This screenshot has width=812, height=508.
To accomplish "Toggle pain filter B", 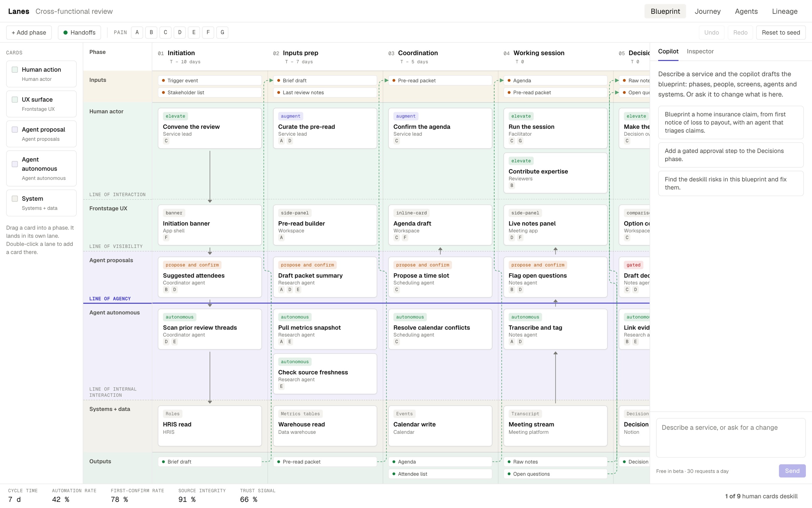I will [151, 33].
